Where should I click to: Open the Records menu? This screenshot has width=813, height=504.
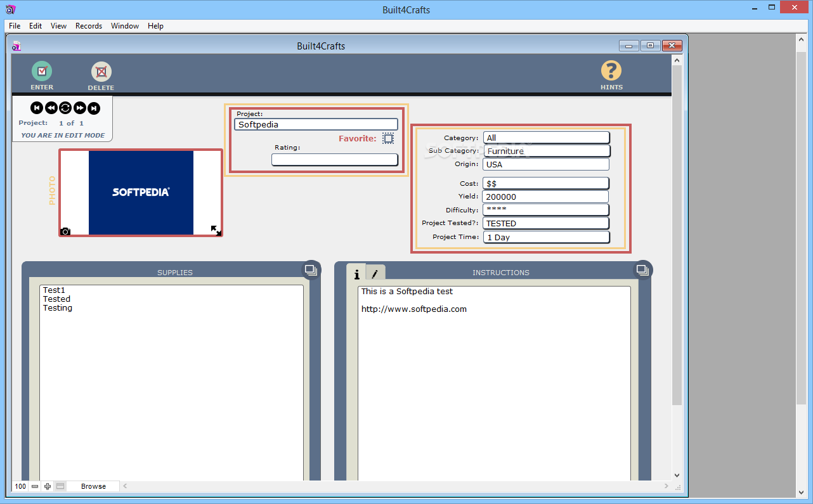click(x=89, y=26)
